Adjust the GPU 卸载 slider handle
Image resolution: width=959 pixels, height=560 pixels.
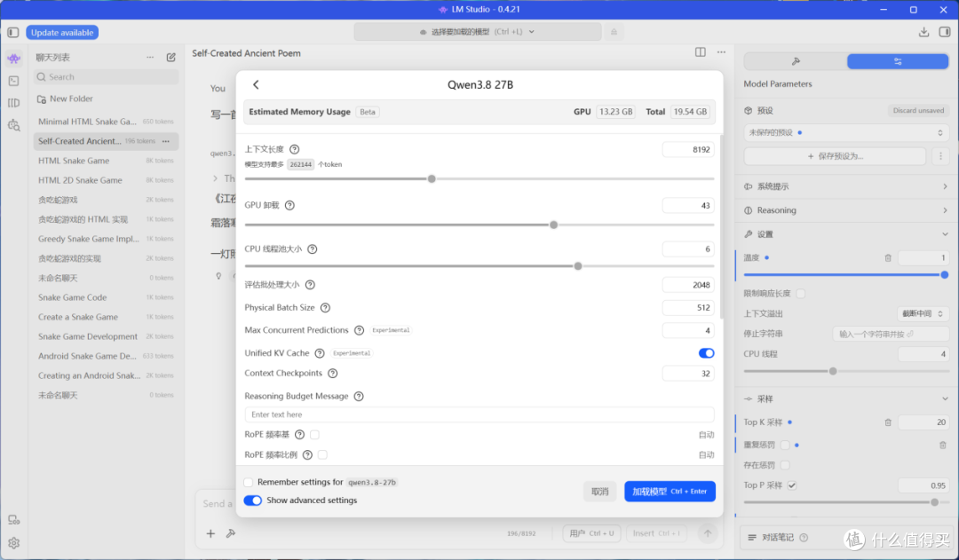[553, 225]
